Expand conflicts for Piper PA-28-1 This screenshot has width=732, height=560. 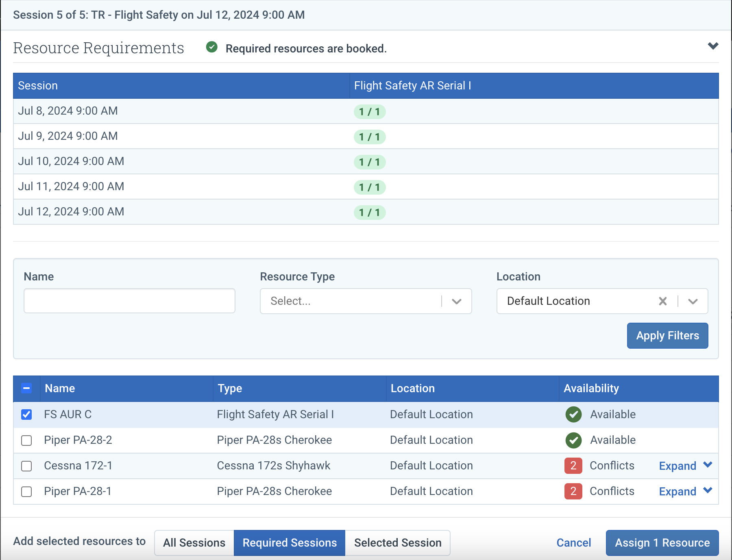pos(686,491)
